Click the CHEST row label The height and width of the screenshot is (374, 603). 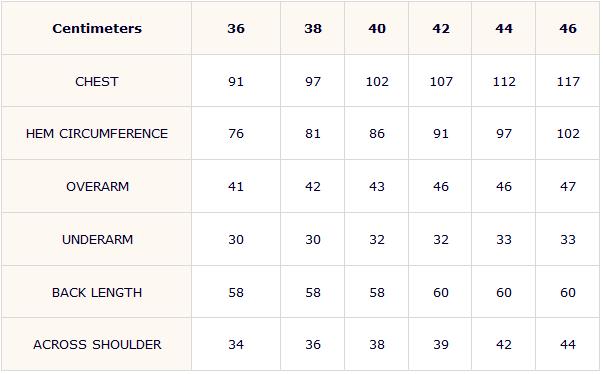pos(97,81)
